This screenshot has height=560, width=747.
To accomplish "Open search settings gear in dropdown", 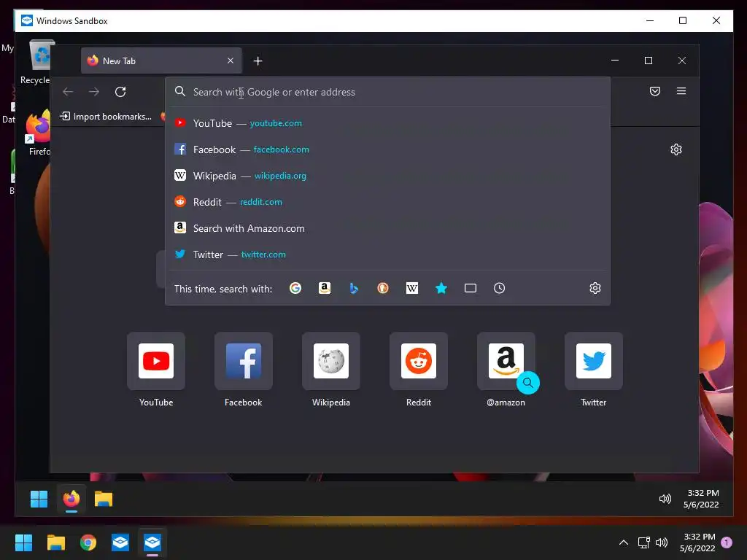I will [595, 288].
